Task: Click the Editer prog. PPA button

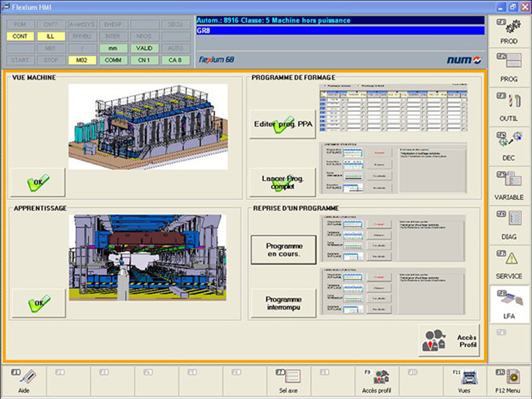Action: pos(283,124)
